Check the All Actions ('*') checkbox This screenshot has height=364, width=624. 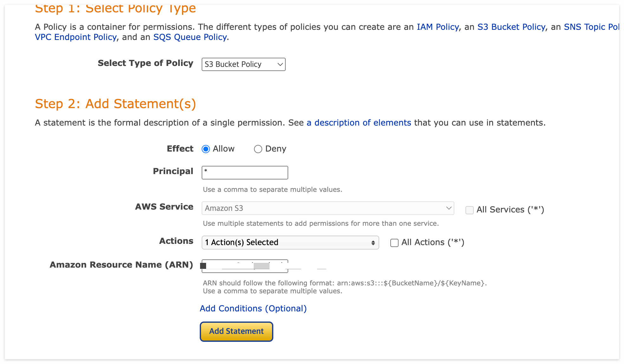[394, 243]
